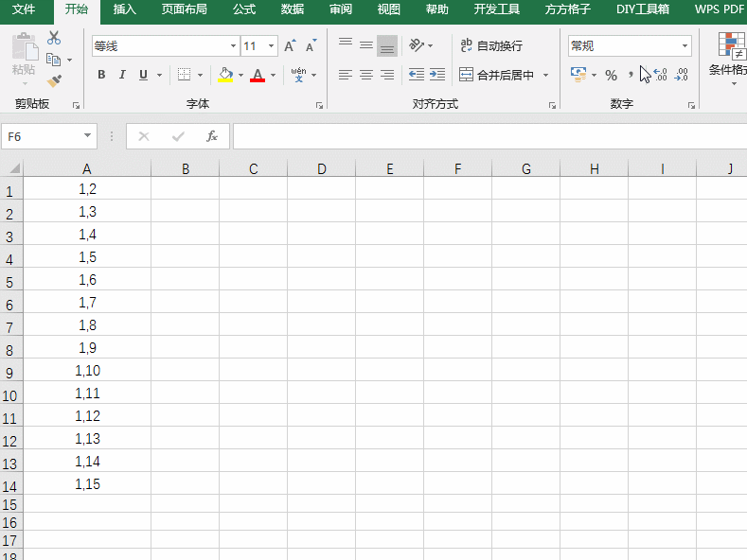Increase font size with large A icon
The height and width of the screenshot is (560, 747).
point(290,45)
